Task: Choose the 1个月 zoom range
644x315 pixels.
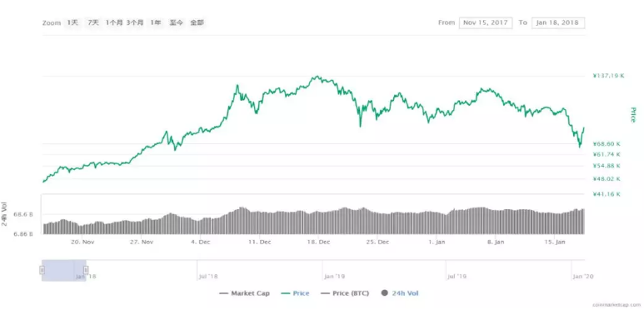Action: pyautogui.click(x=114, y=23)
